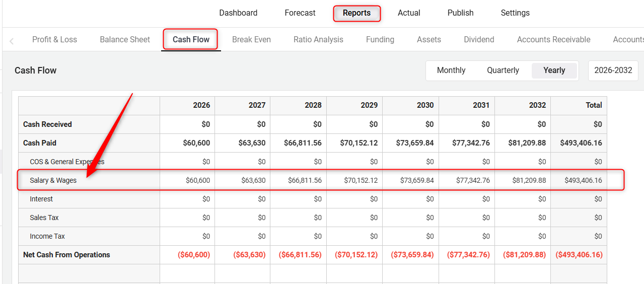
Task: Select the Interest row label
Action: pos(41,199)
